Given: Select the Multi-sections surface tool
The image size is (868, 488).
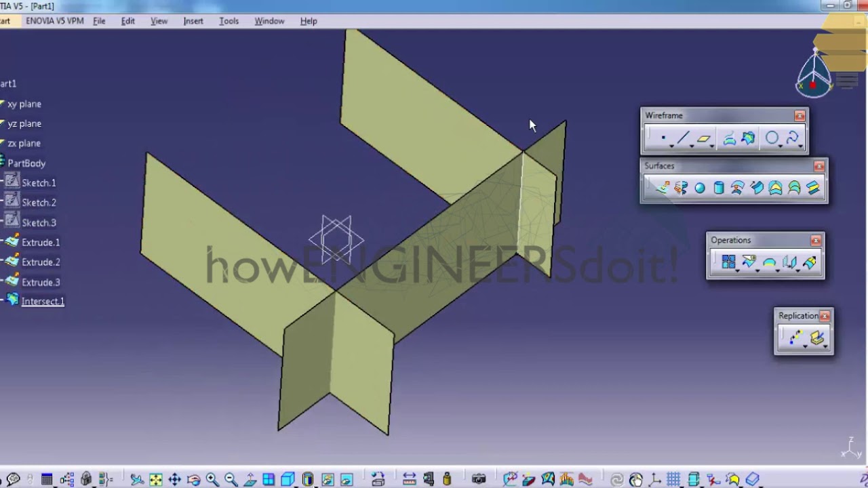Looking at the screenshot, I should [x=794, y=188].
